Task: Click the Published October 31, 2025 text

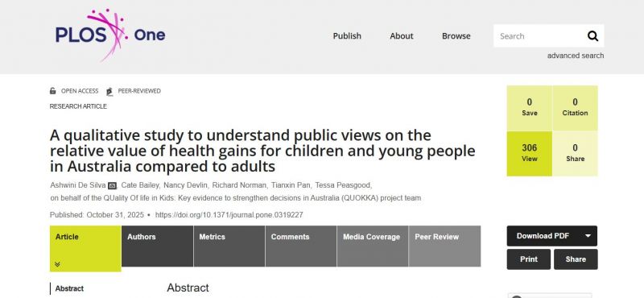Action: click(97, 214)
